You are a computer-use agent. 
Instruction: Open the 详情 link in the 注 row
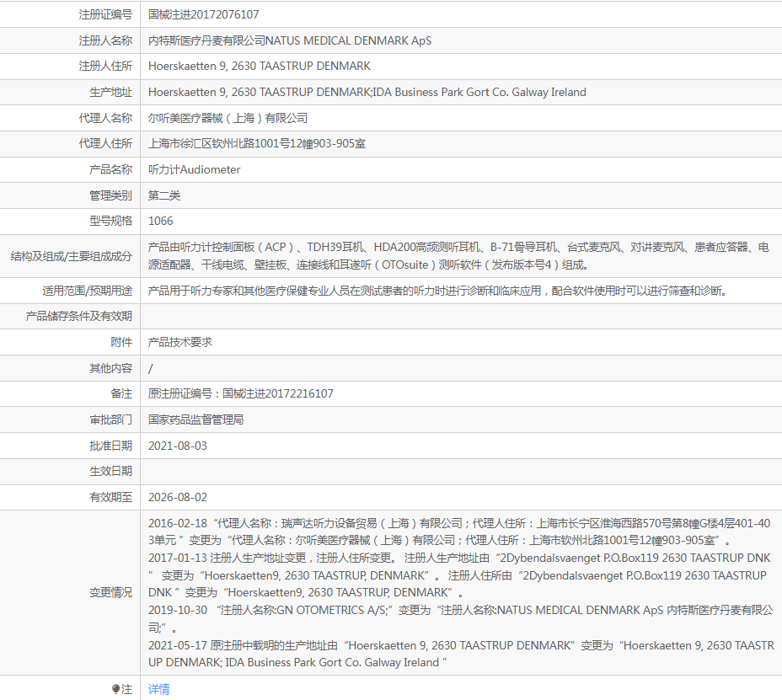(158, 689)
